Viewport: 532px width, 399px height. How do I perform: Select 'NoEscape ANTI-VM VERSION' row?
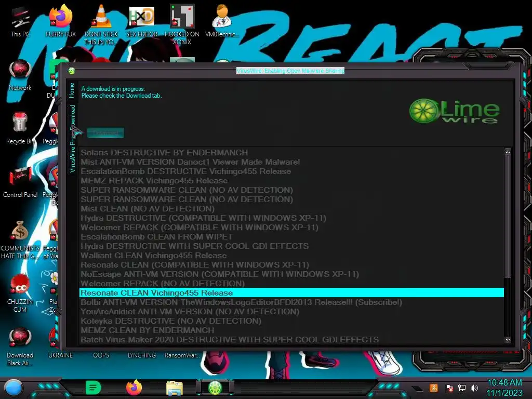click(x=291, y=274)
